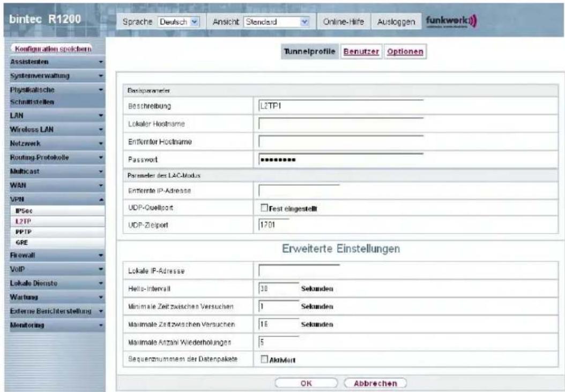
Task: Activate Sequenznummern der Datenpakete checkbox
Action: [x=264, y=359]
